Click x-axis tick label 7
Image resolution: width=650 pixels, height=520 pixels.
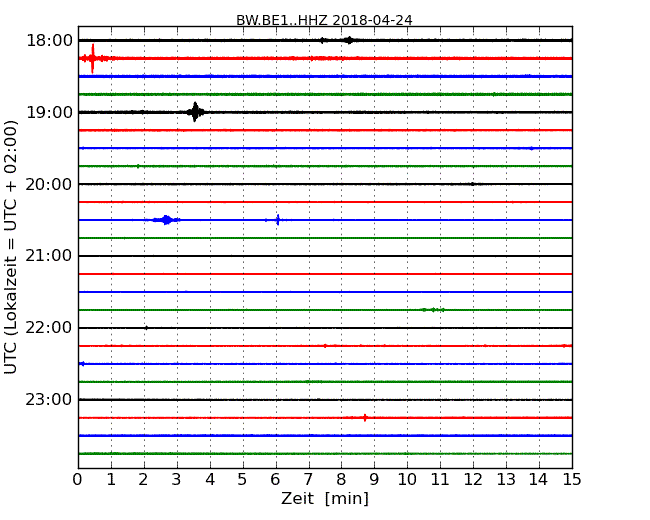point(308,479)
